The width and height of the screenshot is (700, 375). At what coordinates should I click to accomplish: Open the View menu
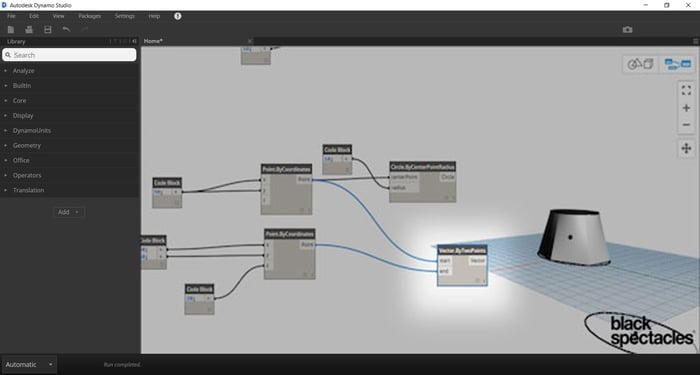pos(58,16)
